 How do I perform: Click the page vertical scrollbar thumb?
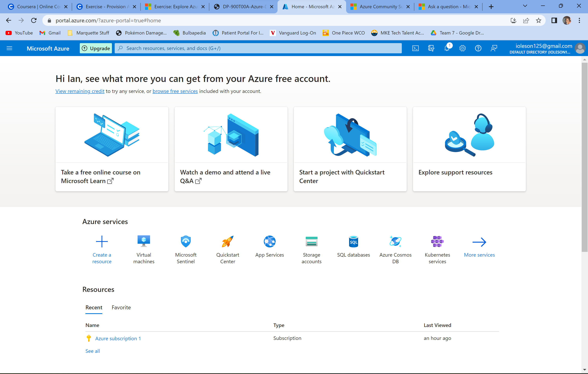point(585,157)
